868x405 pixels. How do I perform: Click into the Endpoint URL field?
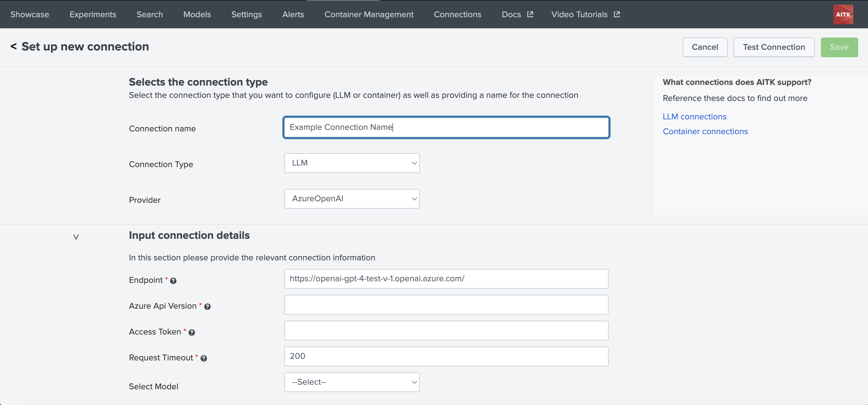[446, 279]
